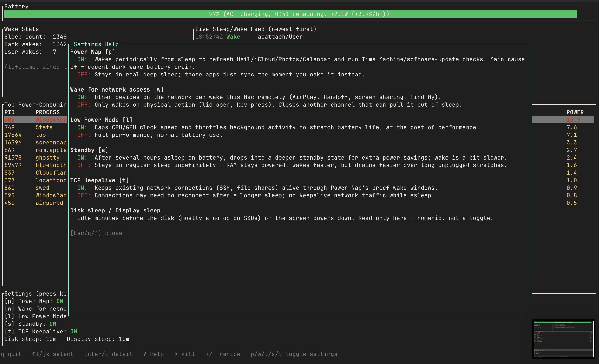The image size is (599, 364).
Task: Click the '+/- renice' footer shortcut
Action: (223, 354)
